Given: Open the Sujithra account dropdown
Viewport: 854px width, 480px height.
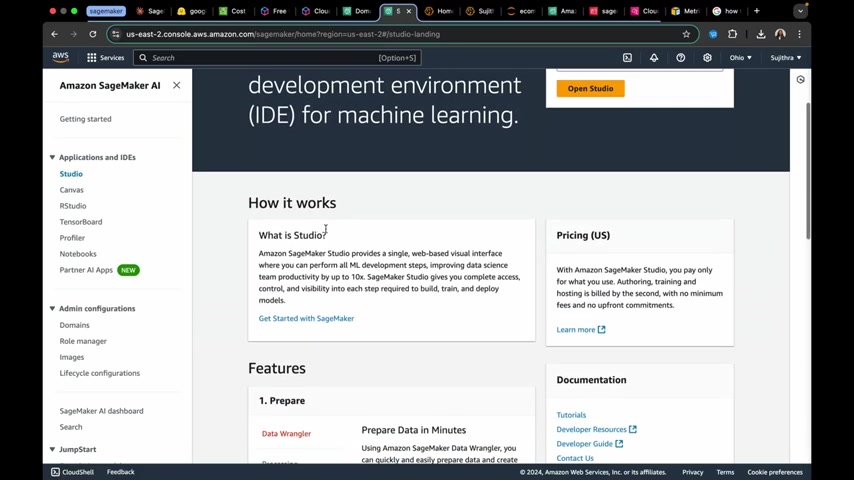Looking at the screenshot, I should 785,57.
